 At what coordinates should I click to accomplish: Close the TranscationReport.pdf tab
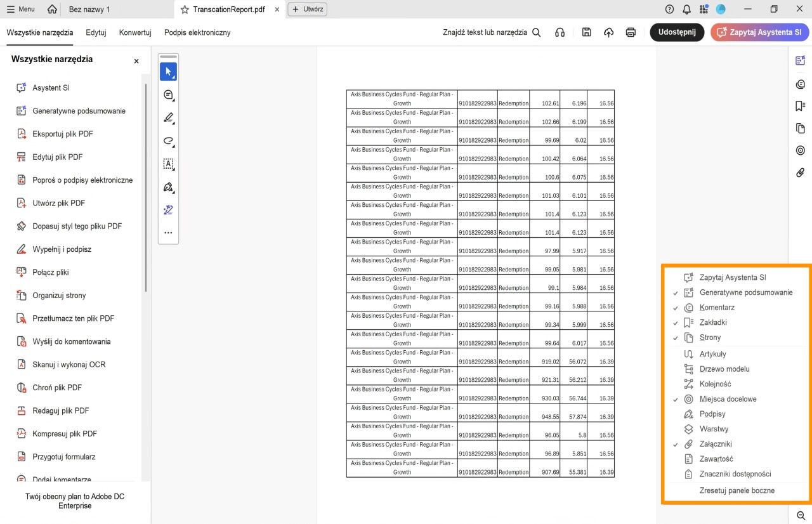(277, 10)
